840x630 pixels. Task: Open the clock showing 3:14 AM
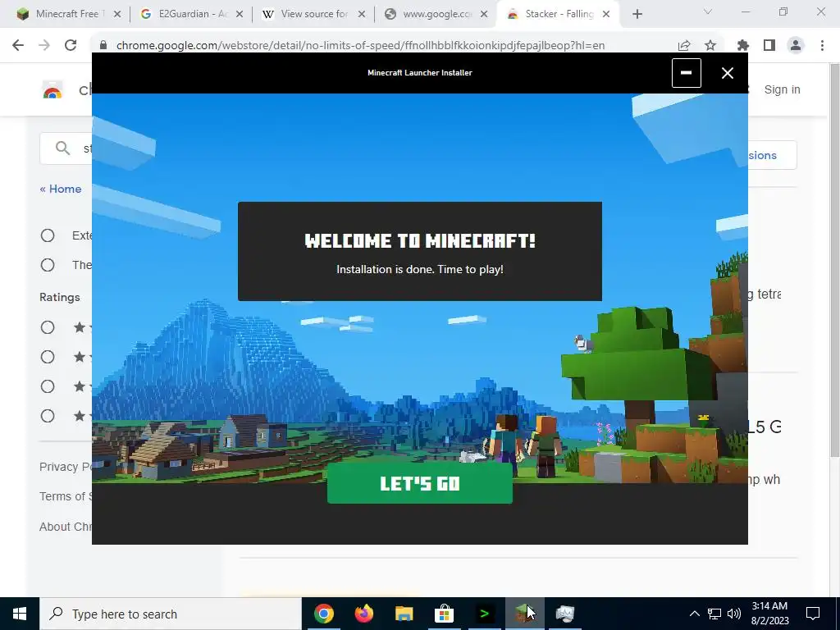click(x=769, y=614)
